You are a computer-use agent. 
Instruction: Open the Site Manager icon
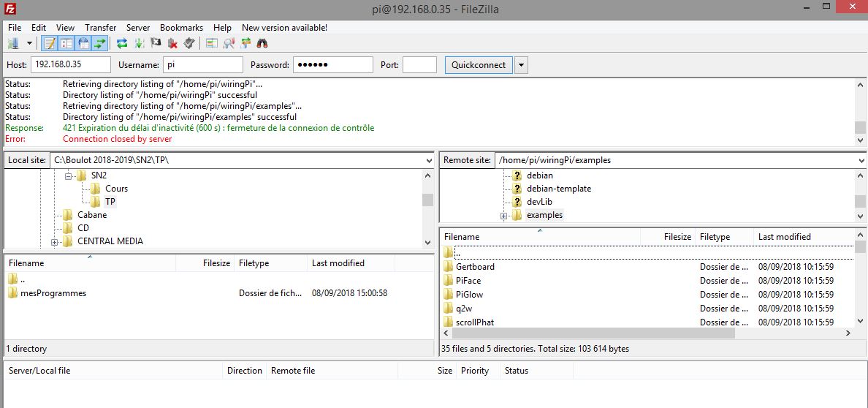(13, 43)
